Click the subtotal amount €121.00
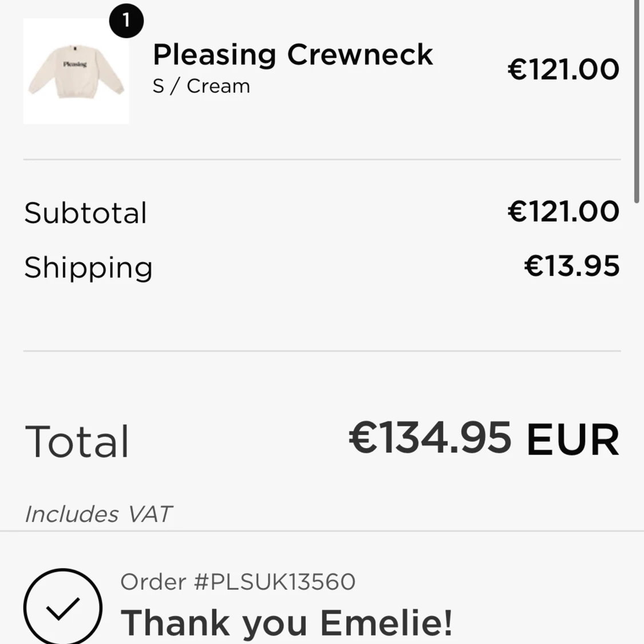Viewport: 644px width, 644px height. pyautogui.click(x=563, y=211)
